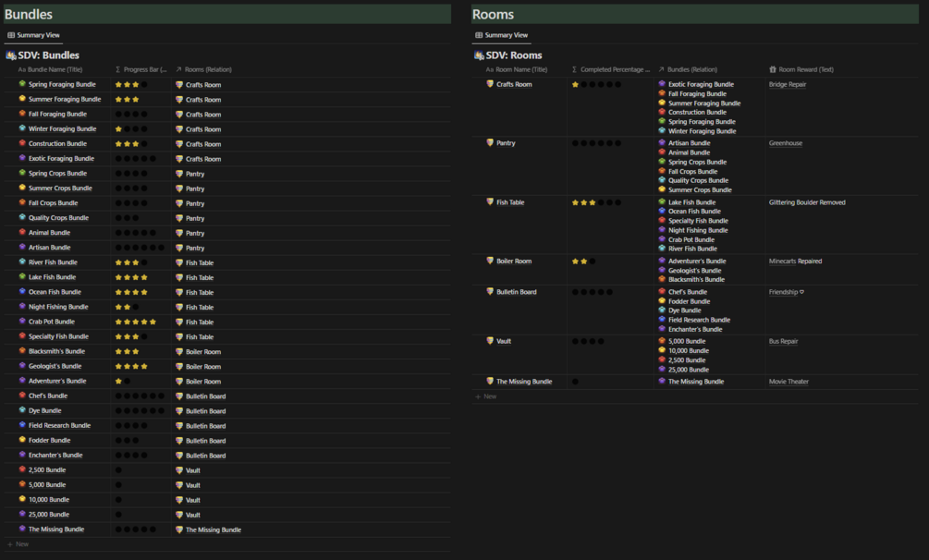Click the Blacksmith's Bundle row icon in Bundles
The width and height of the screenshot is (929, 560).
[x=22, y=351]
